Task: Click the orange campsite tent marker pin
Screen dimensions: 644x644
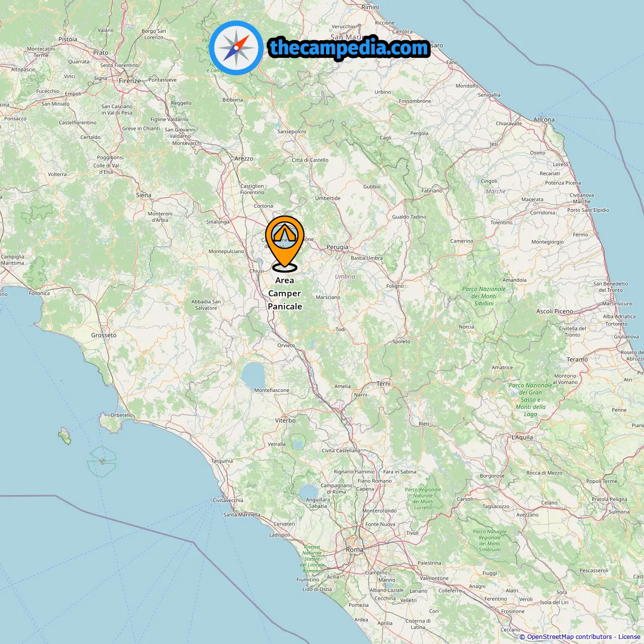Action: pyautogui.click(x=285, y=243)
